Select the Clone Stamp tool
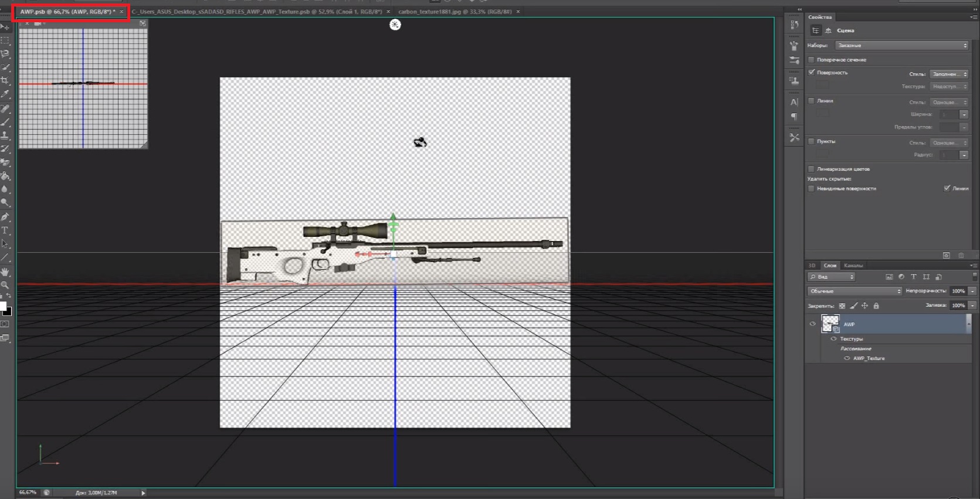 (x=5, y=135)
